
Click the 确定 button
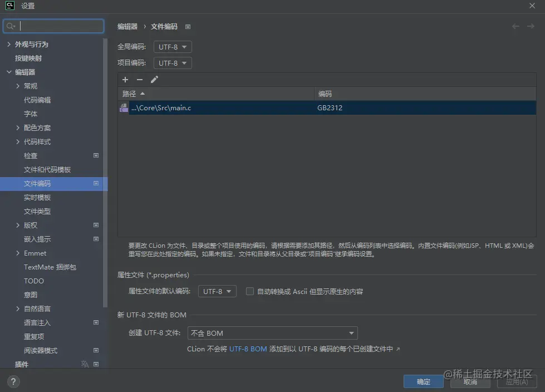pyautogui.click(x=423, y=381)
